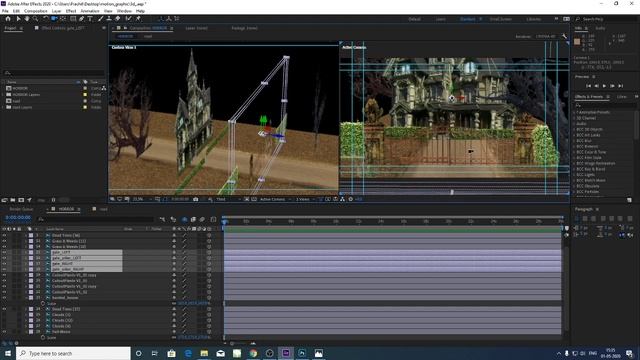
Task: Open the Layer menu
Action: click(56, 11)
